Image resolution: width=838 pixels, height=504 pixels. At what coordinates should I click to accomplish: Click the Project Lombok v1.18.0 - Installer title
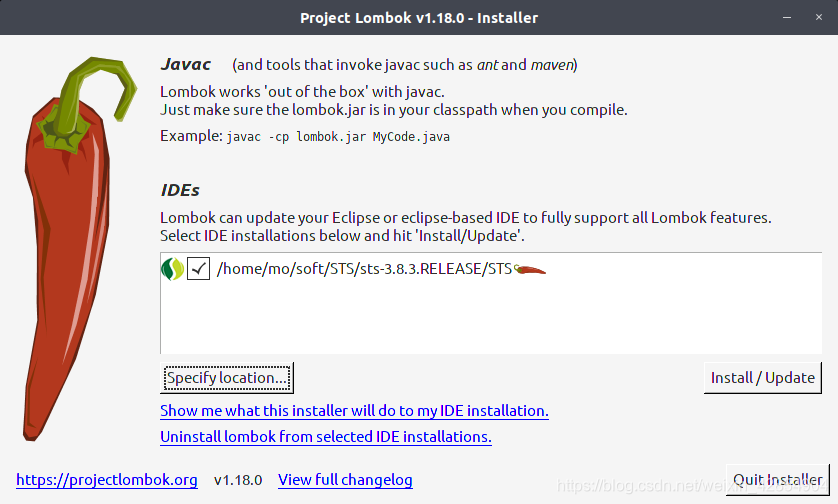[x=419, y=18]
